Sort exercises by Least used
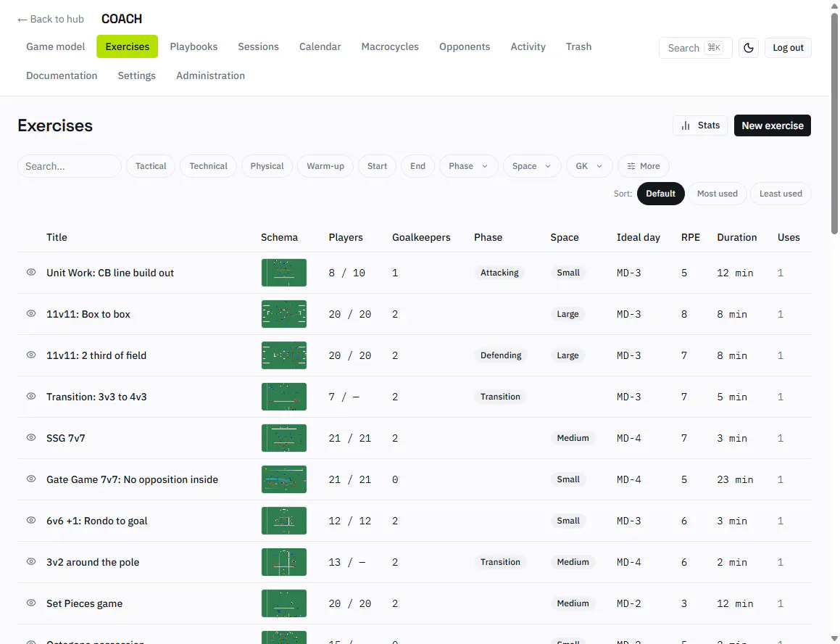 point(781,194)
